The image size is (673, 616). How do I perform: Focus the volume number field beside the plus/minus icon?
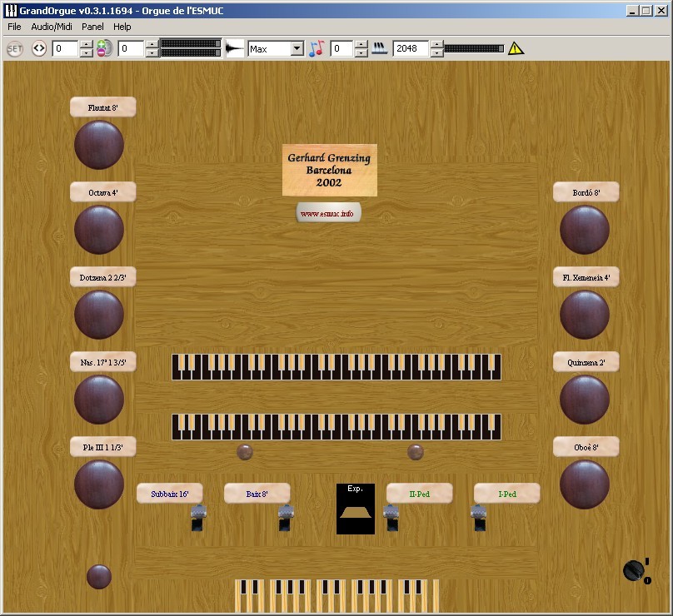click(x=132, y=49)
